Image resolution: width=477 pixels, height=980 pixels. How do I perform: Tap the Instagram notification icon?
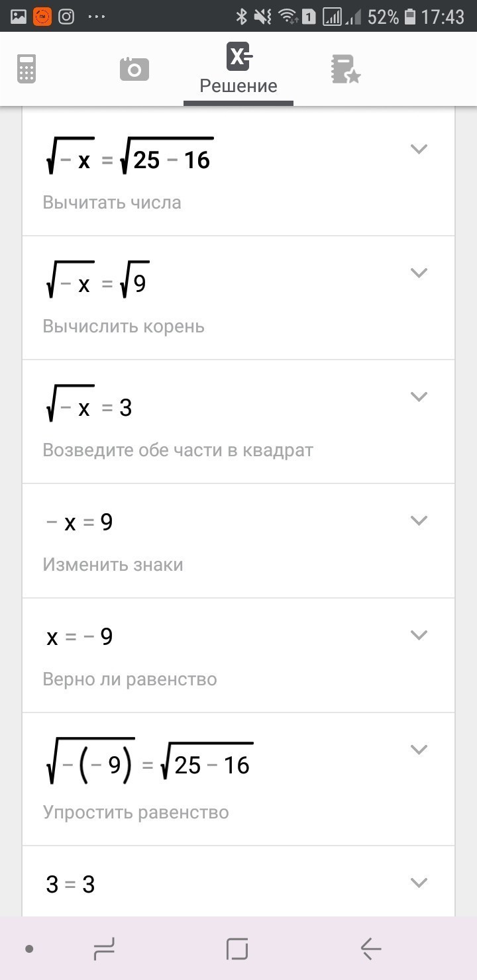66,17
